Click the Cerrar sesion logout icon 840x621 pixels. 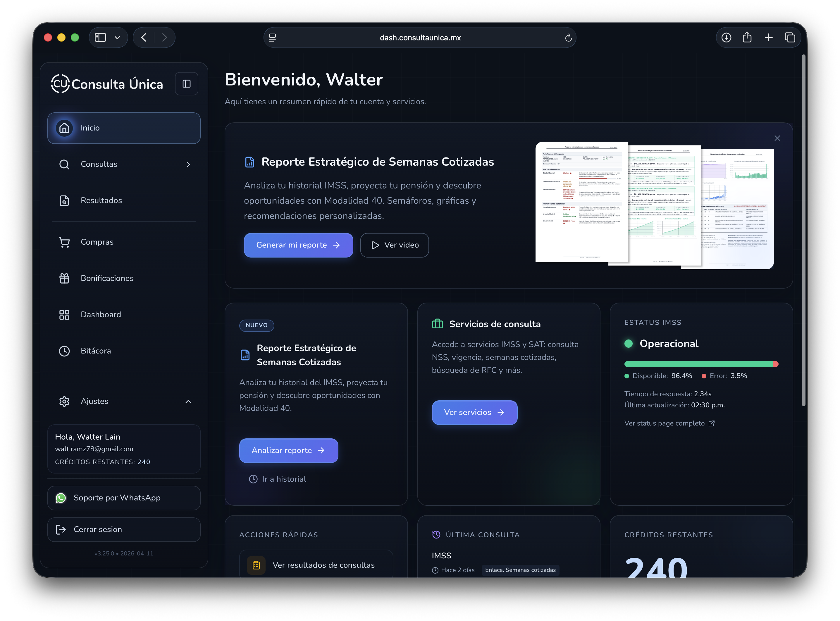61,529
